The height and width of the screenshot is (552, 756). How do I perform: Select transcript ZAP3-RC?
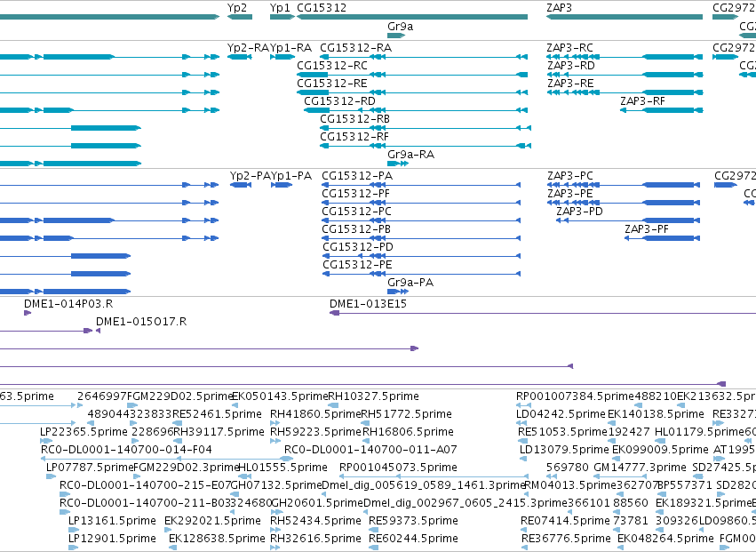click(625, 57)
